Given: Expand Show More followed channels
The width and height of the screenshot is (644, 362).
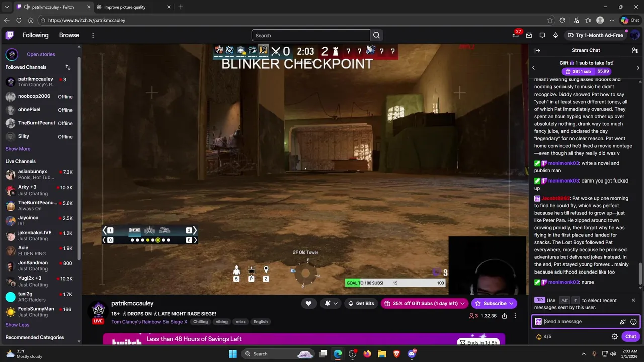Looking at the screenshot, I should (18, 149).
